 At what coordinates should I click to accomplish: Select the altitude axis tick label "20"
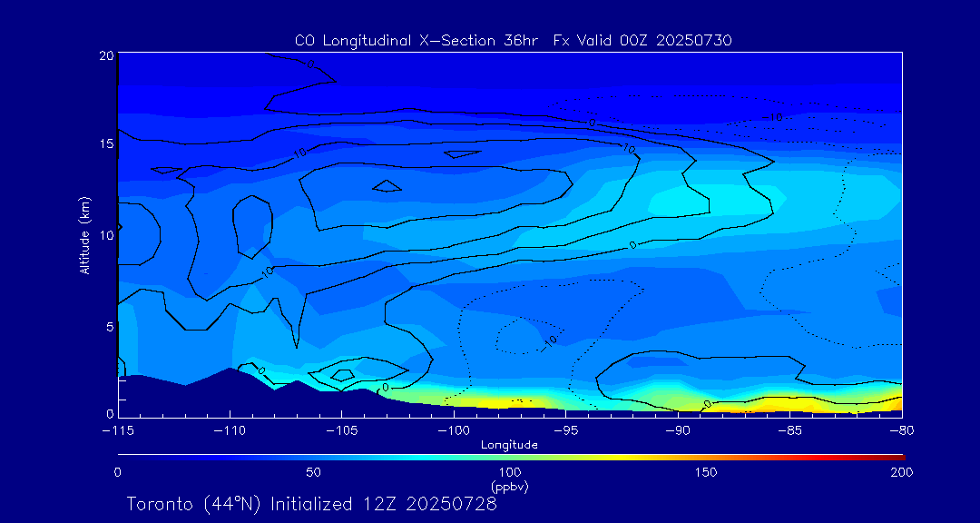point(106,55)
